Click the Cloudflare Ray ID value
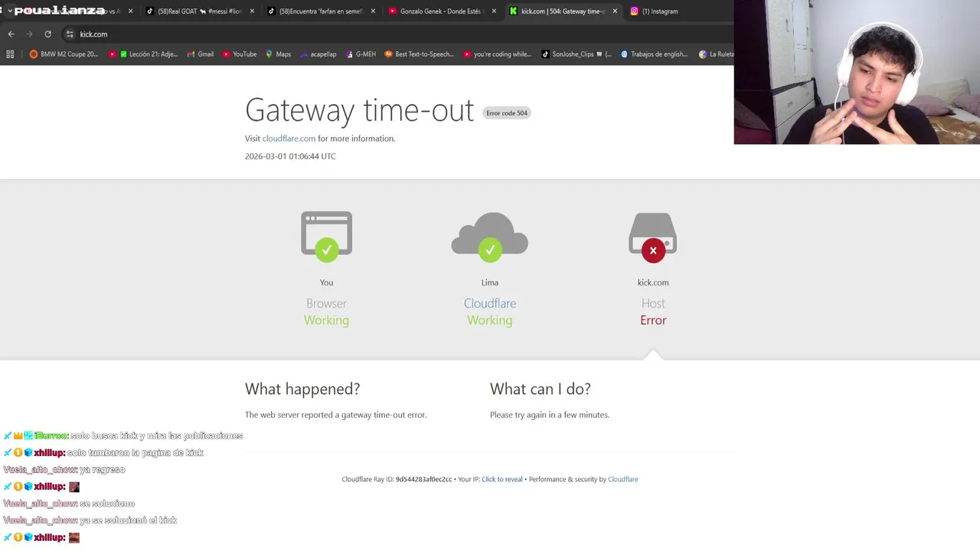Image resolution: width=980 pixels, height=551 pixels. point(423,479)
